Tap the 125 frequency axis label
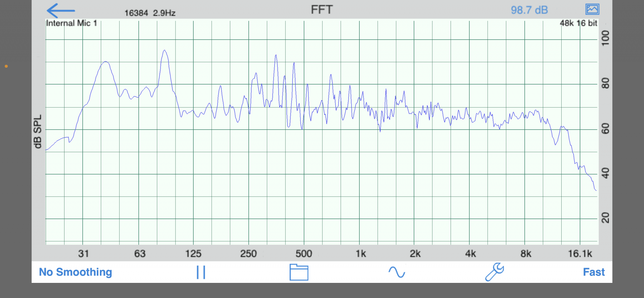Screen dimensions: 644x298 [x=193, y=254]
